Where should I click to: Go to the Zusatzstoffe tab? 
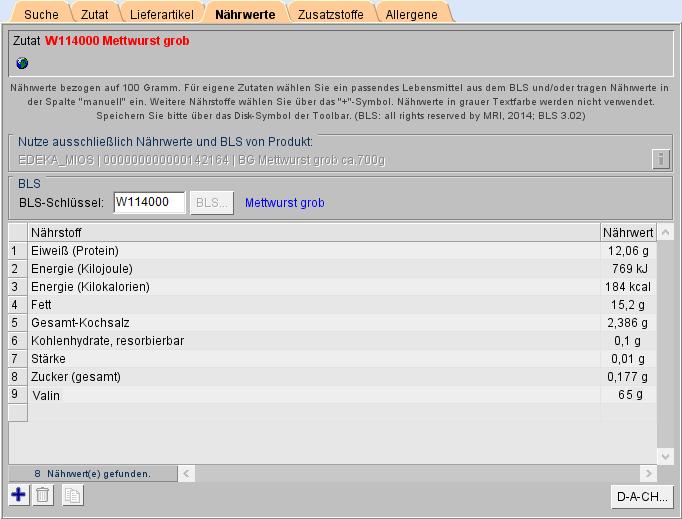(x=331, y=14)
